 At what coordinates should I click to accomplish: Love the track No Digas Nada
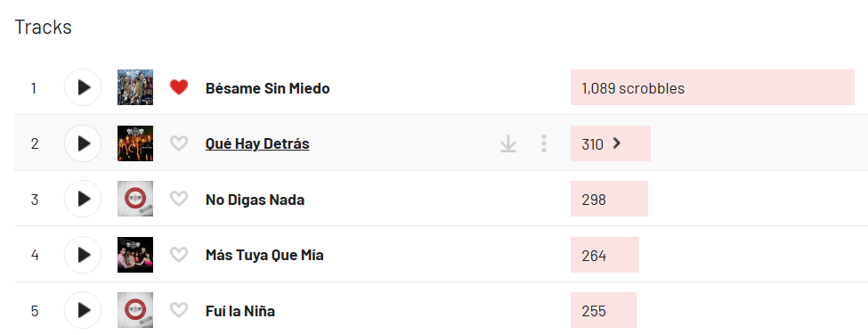[179, 199]
